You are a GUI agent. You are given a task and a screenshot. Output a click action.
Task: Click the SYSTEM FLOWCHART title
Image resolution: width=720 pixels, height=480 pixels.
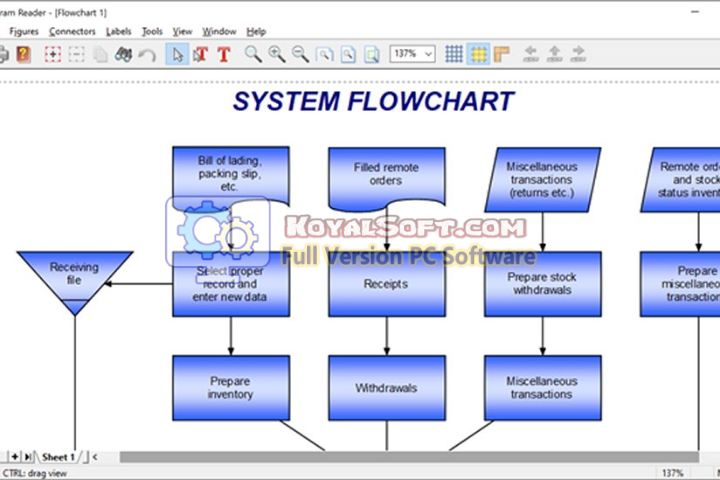[x=373, y=101]
